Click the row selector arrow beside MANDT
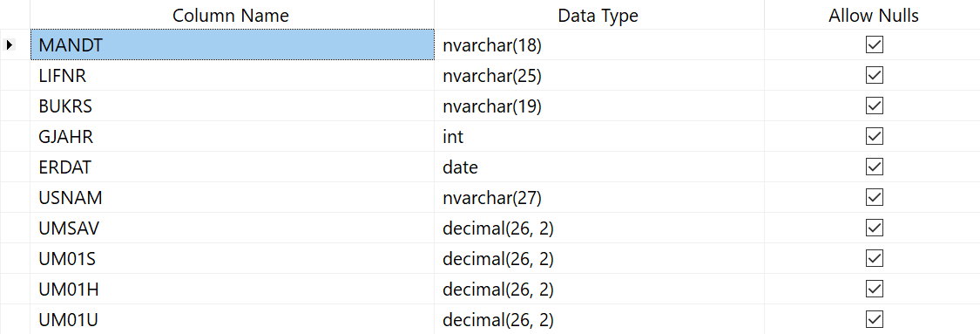The width and height of the screenshot is (980, 334). 10,45
